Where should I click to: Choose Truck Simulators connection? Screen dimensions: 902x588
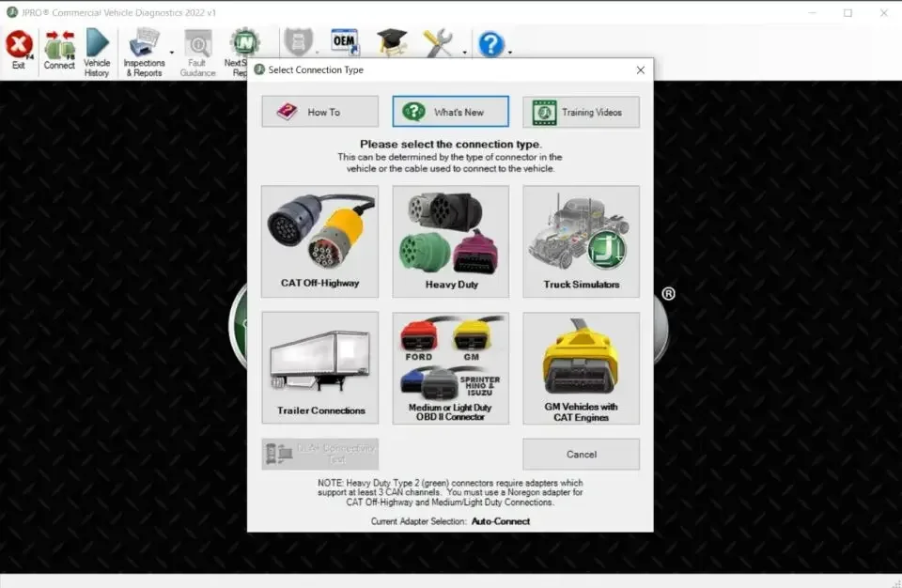(581, 240)
